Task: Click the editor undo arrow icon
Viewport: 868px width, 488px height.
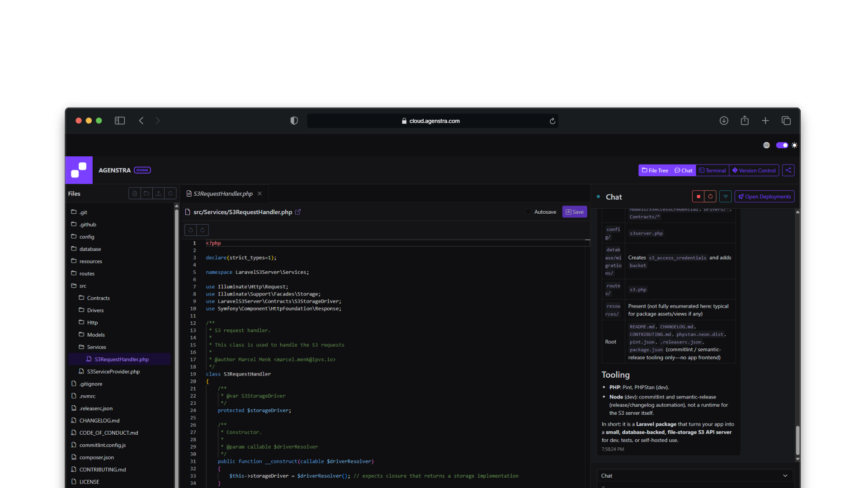Action: pyautogui.click(x=190, y=230)
